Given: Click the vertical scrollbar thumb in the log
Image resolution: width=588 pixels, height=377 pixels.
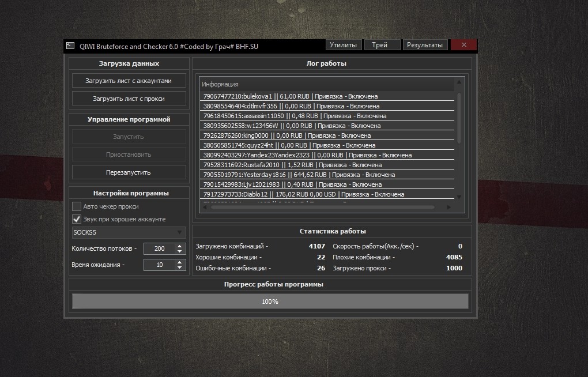Looking at the screenshot, I should point(459,118).
